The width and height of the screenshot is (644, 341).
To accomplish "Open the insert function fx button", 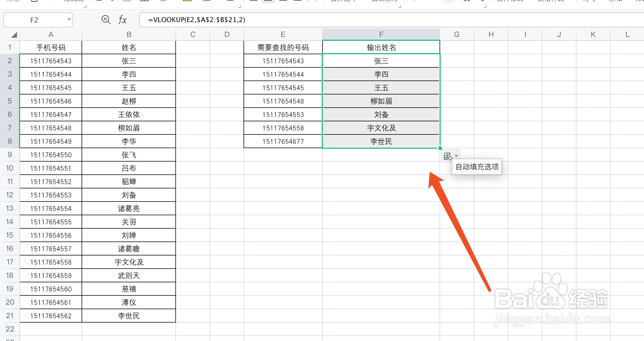I will coord(122,20).
